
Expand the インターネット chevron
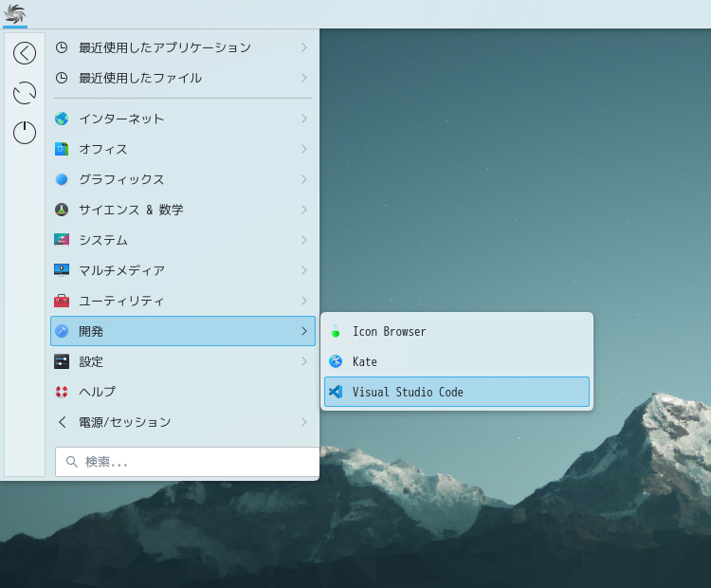[304, 119]
